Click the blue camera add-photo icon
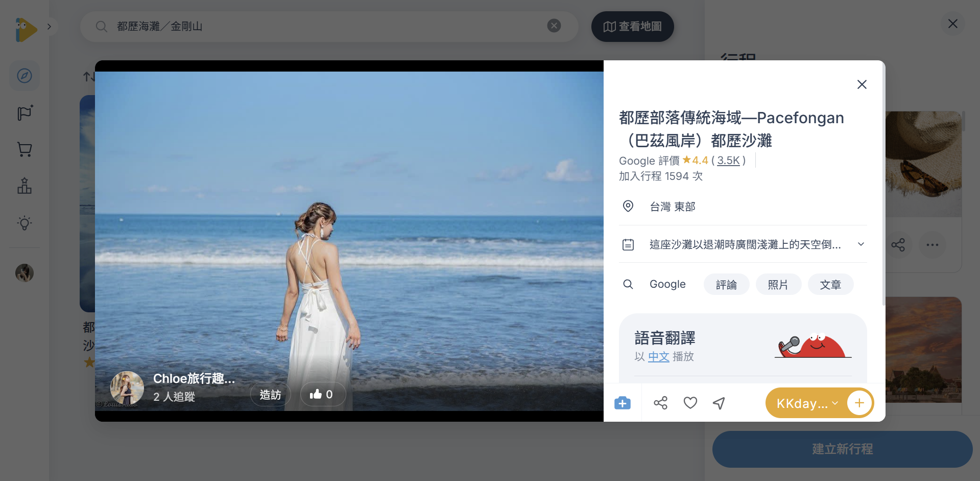Viewport: 980px width, 481px height. coord(622,403)
